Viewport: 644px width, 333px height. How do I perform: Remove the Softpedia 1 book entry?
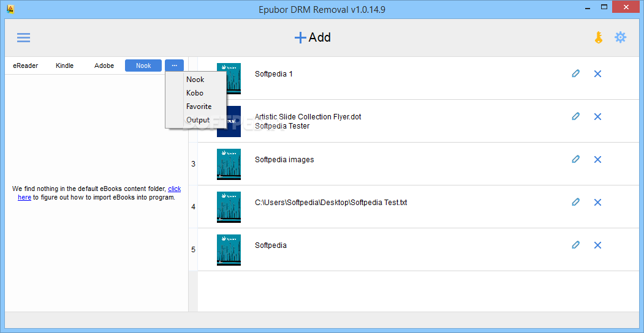597,74
